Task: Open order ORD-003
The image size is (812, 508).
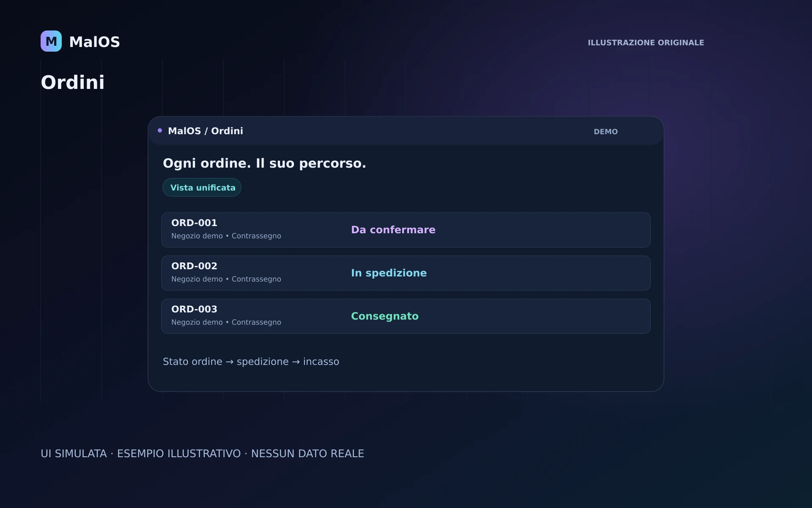Action: point(406,316)
